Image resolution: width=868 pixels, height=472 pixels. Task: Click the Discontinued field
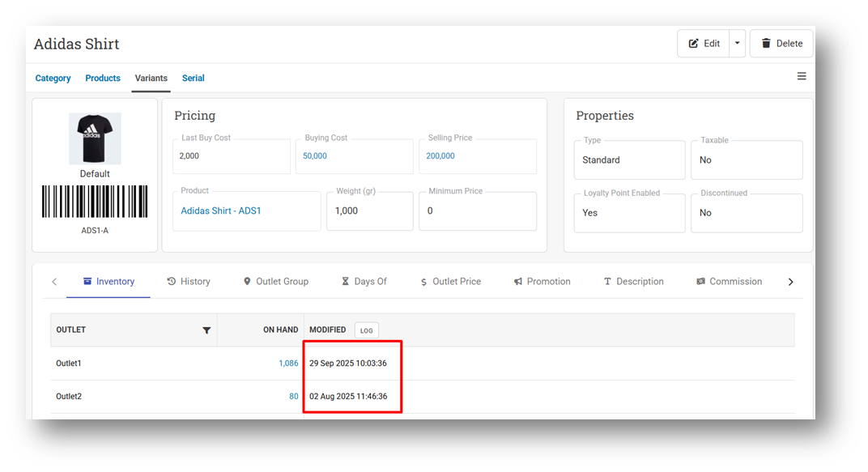click(747, 212)
